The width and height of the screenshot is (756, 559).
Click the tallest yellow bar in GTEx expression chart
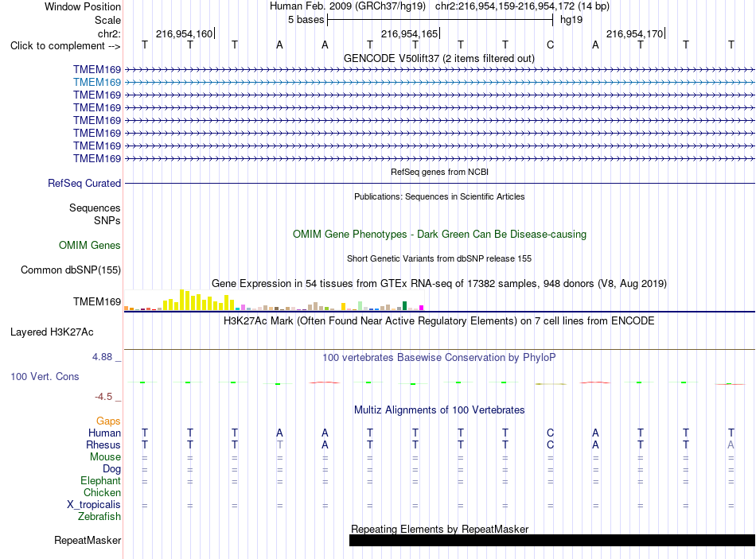pos(181,300)
